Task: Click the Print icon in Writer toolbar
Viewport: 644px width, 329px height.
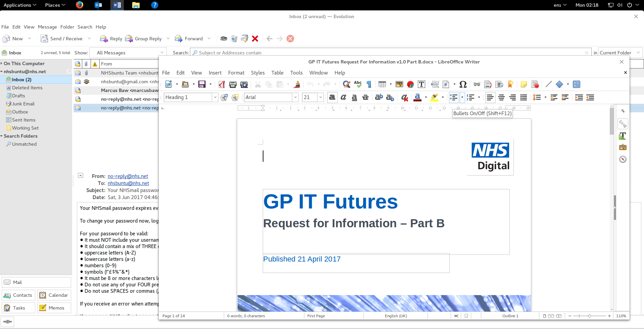Action: pyautogui.click(x=233, y=84)
